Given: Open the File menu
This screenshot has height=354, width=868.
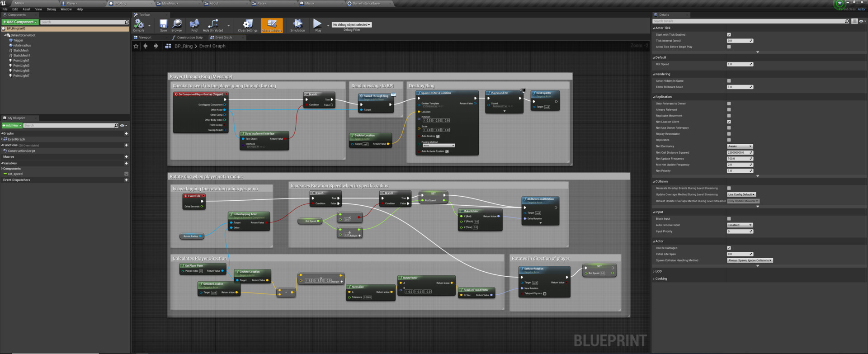Looking at the screenshot, I should (5, 9).
